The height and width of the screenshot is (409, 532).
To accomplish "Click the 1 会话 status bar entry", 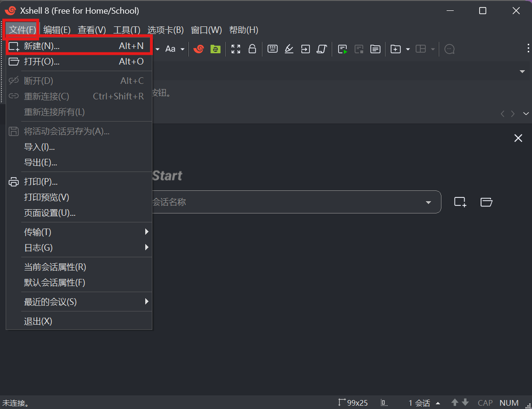I will [x=419, y=403].
